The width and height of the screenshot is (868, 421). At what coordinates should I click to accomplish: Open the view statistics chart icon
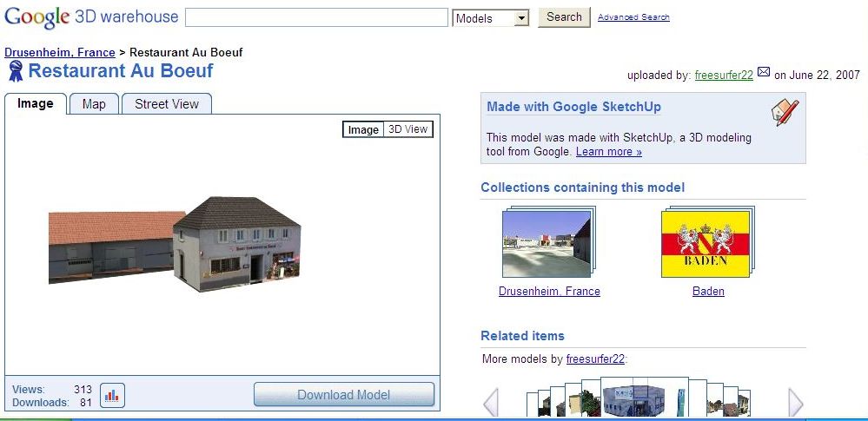[112, 396]
